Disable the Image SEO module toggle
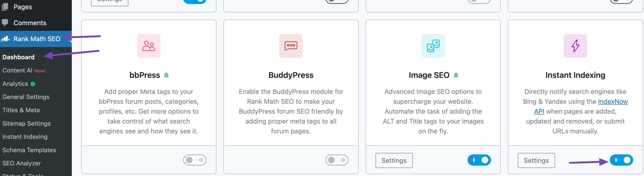Screen dimensions: 644x176 pyautogui.click(x=479, y=160)
